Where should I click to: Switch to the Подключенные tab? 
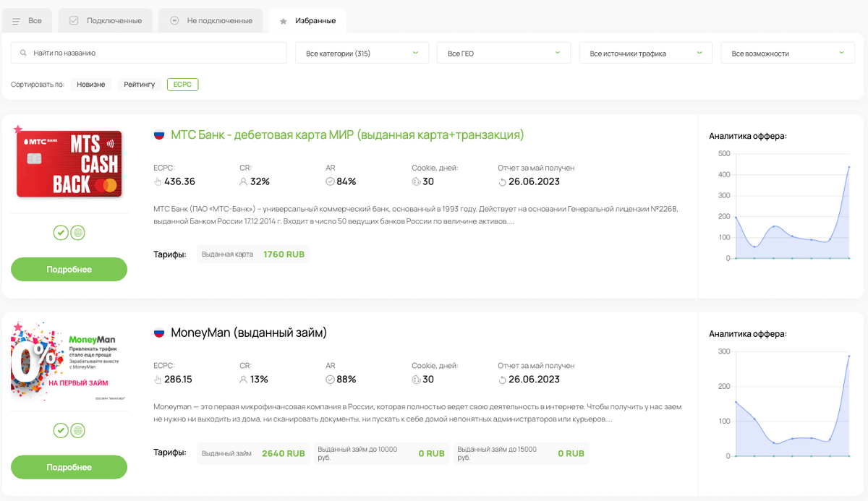pos(106,21)
